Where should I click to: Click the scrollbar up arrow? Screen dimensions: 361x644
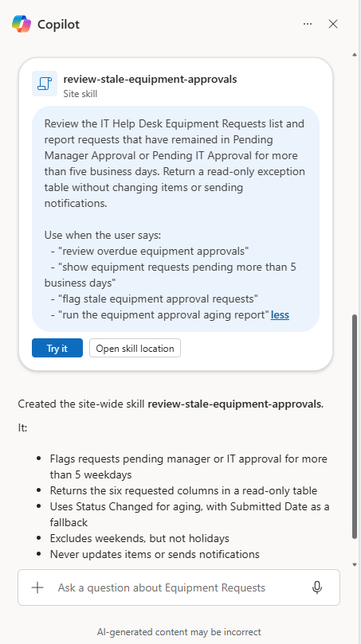pyautogui.click(x=355, y=55)
